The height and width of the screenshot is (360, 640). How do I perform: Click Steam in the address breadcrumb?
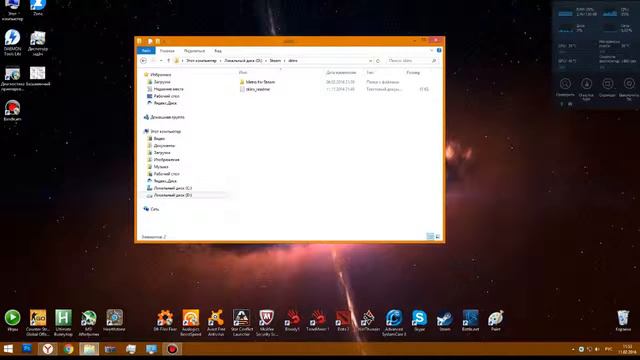pos(275,60)
